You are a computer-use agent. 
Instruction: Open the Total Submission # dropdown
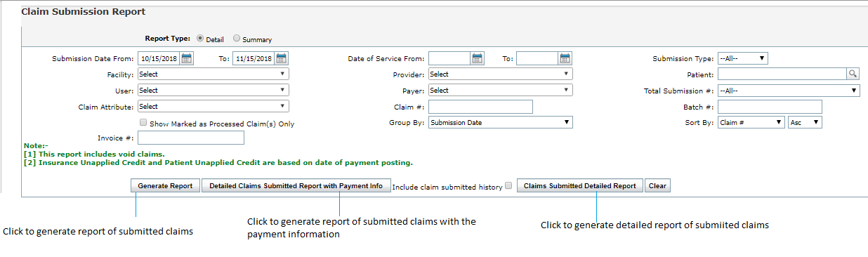point(789,90)
